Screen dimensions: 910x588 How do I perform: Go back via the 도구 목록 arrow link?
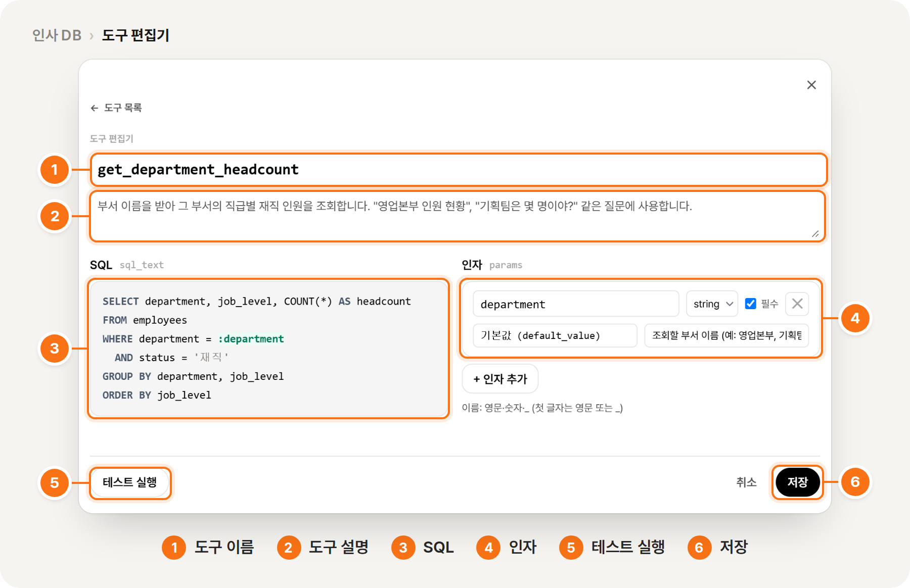point(116,108)
